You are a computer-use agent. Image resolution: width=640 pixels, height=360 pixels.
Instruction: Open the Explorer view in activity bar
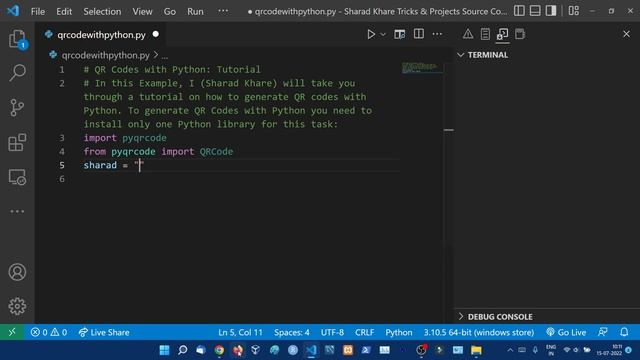click(x=17, y=40)
